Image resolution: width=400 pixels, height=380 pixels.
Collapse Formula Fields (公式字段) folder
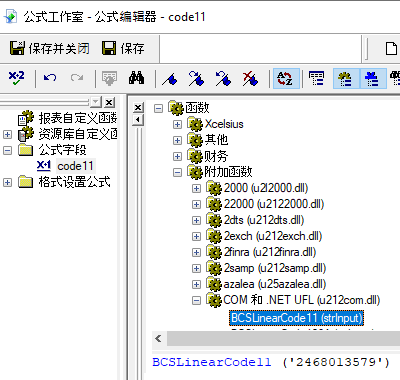(7, 150)
